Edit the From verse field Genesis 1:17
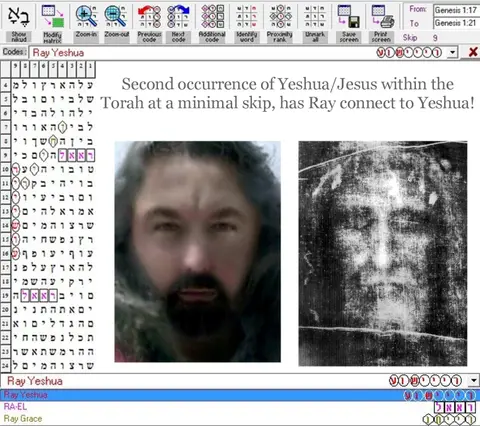This screenshot has width=480, height=426. point(456,10)
